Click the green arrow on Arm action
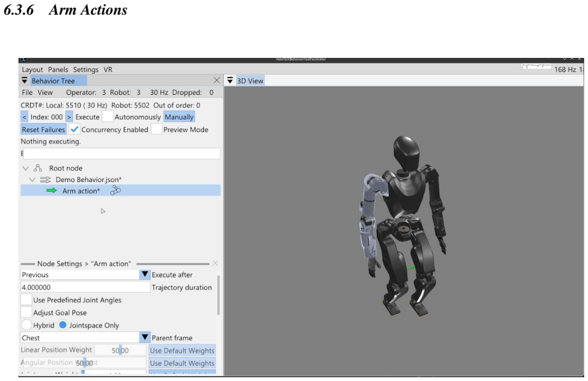This screenshot has height=381, width=588. [x=51, y=191]
